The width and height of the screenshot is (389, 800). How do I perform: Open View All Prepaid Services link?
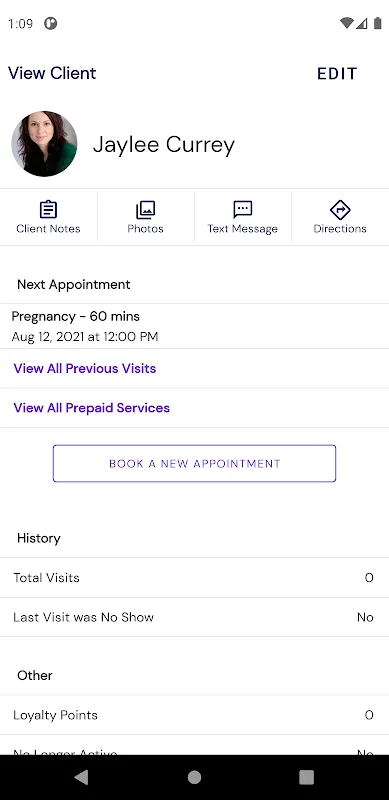click(x=91, y=408)
